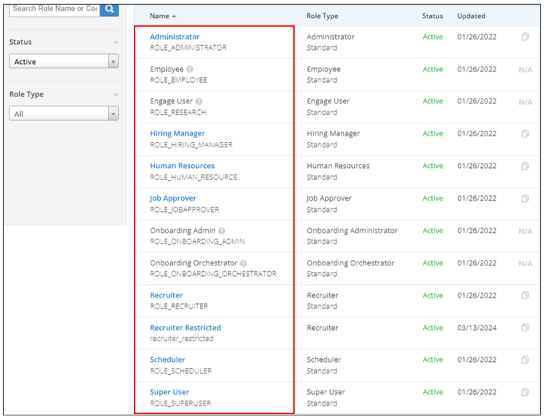Open the Hiring Manager role link

pos(177,134)
